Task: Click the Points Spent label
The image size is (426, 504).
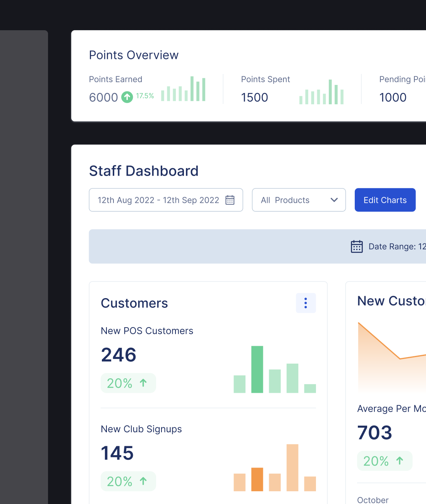Action: click(x=265, y=79)
